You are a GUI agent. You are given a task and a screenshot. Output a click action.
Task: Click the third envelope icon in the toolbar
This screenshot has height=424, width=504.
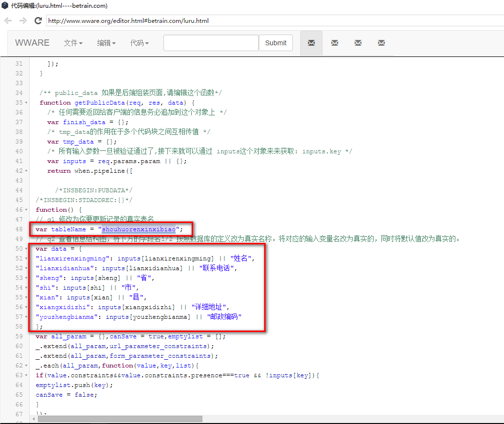point(358,43)
